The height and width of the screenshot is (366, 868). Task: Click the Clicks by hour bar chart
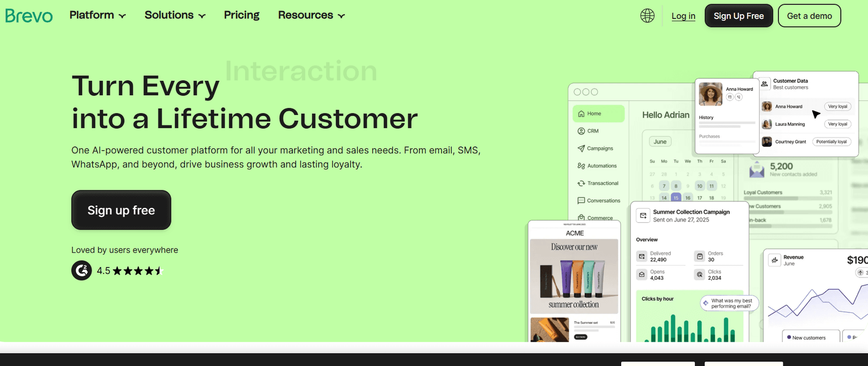coord(690,328)
